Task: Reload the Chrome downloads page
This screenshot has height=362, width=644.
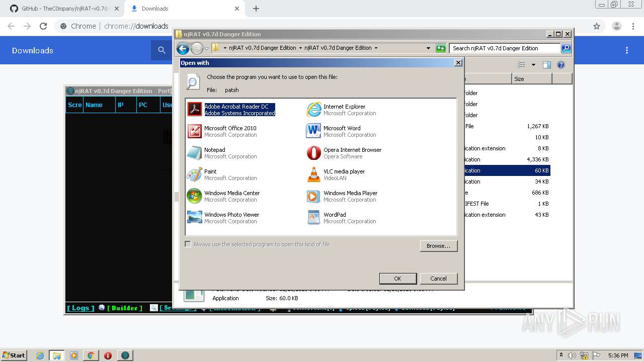Action: (43, 26)
